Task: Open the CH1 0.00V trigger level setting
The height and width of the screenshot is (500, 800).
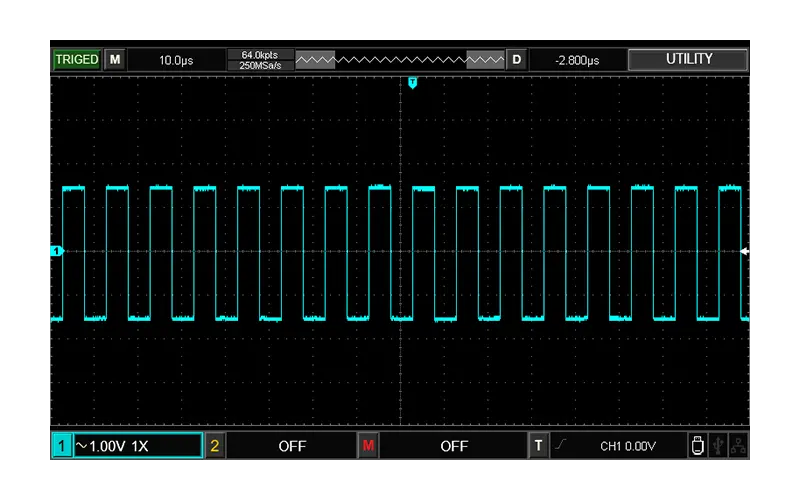Action: [x=627, y=446]
